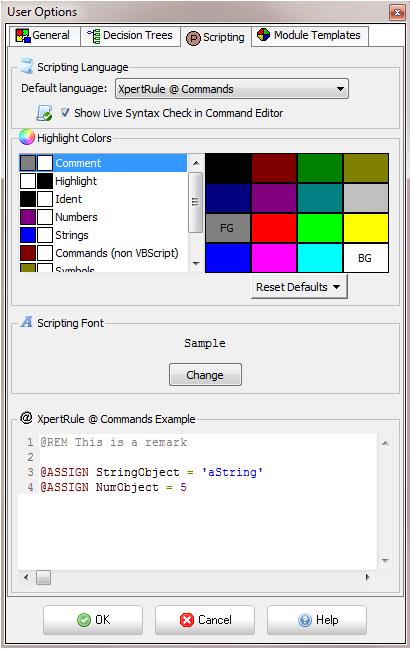410x649 pixels.
Task: Click the Decision Trees tree icon
Action: pyautogui.click(x=94, y=36)
